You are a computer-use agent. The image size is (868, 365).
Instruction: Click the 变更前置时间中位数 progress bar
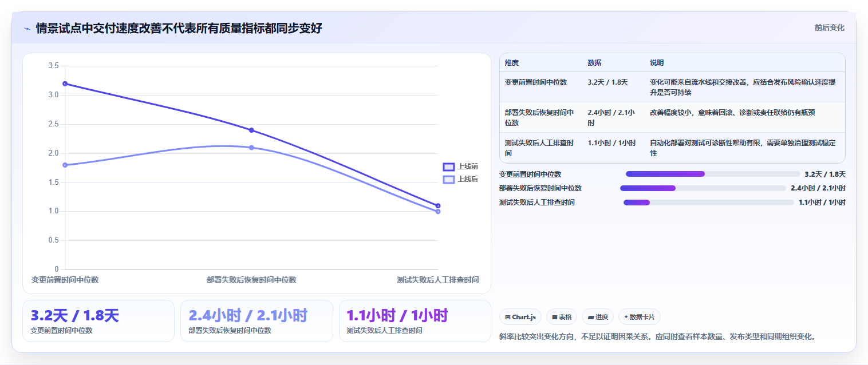point(713,174)
